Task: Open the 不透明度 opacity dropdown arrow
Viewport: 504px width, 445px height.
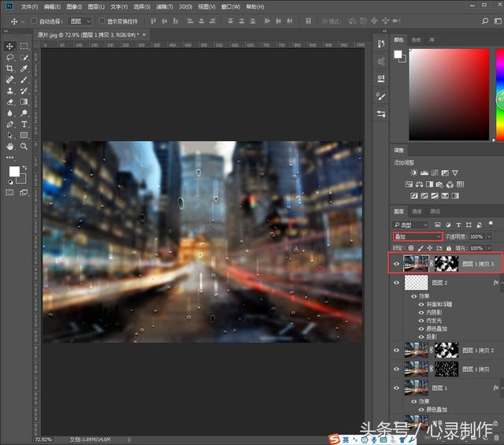Action: point(489,236)
